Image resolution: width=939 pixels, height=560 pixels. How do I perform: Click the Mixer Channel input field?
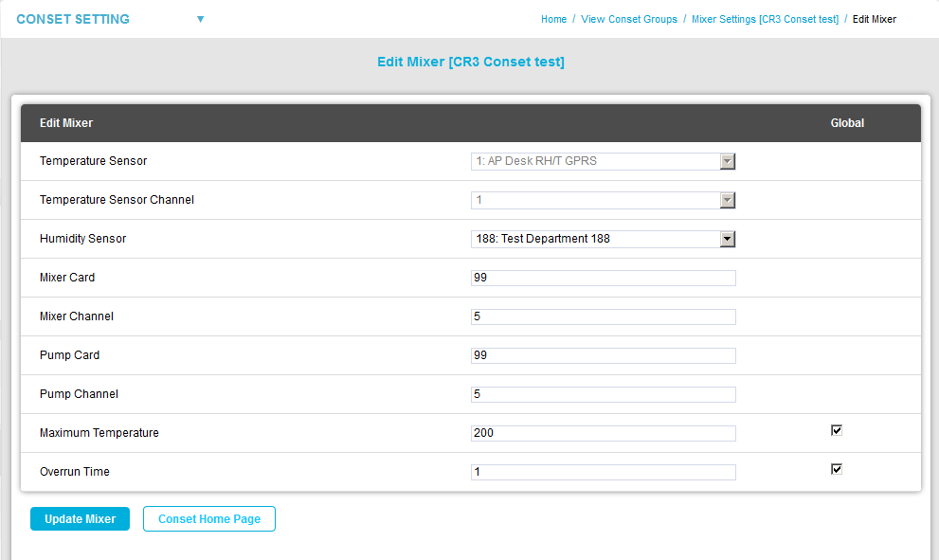pyautogui.click(x=603, y=316)
